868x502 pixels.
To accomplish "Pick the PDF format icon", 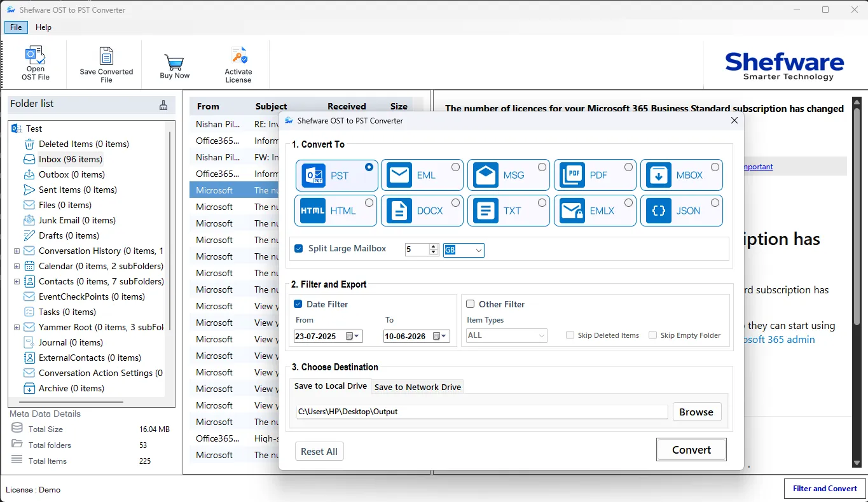I will tap(572, 175).
